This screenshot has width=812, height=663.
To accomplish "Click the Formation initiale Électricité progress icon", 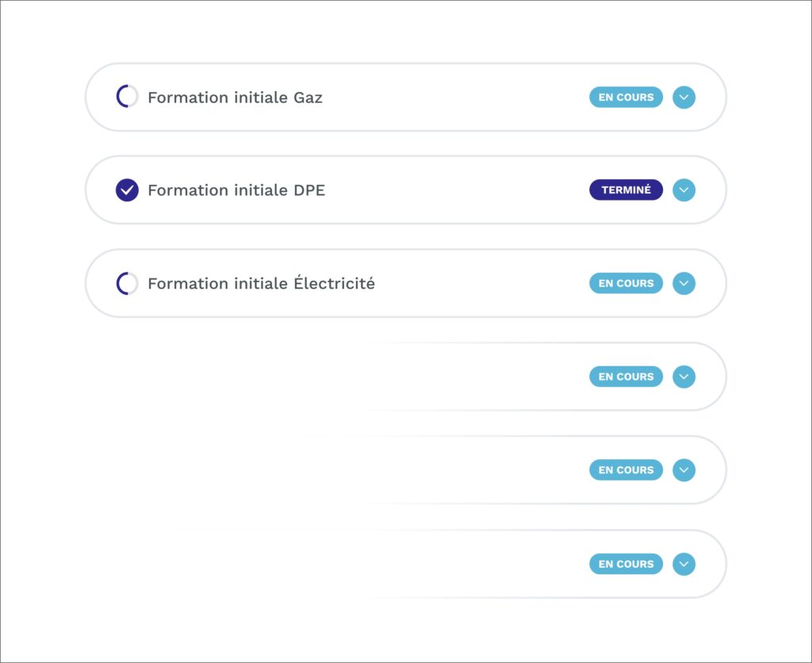I will (127, 283).
